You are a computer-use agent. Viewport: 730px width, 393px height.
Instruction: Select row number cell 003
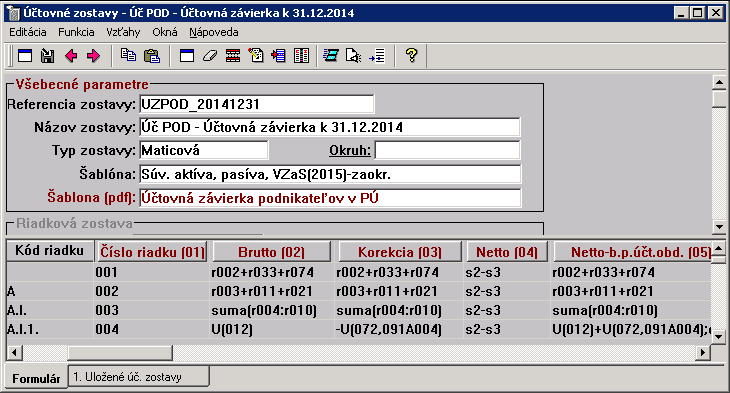(x=151, y=310)
